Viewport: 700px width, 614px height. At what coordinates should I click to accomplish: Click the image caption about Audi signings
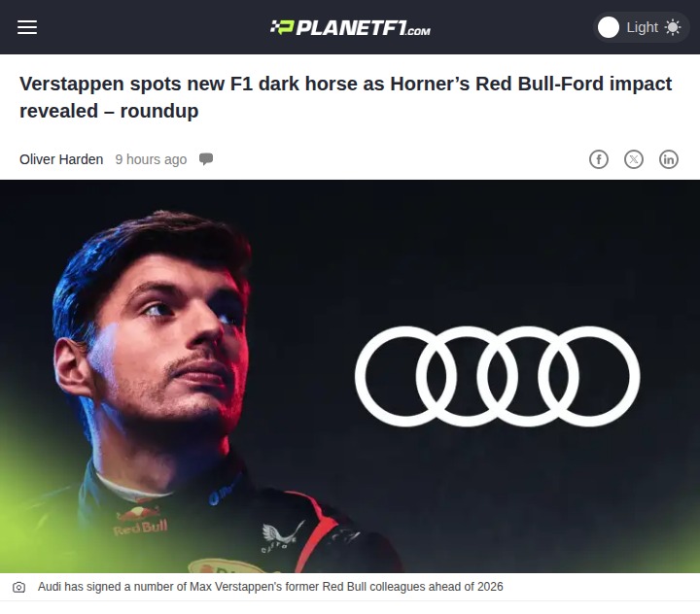click(270, 587)
